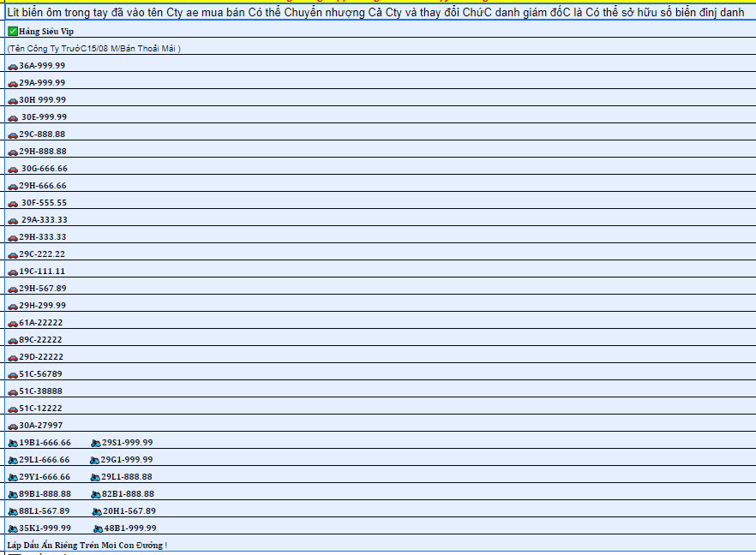Click the car icon next to 36A-999.99
Viewport: 756px width, 555px height.
click(x=13, y=66)
